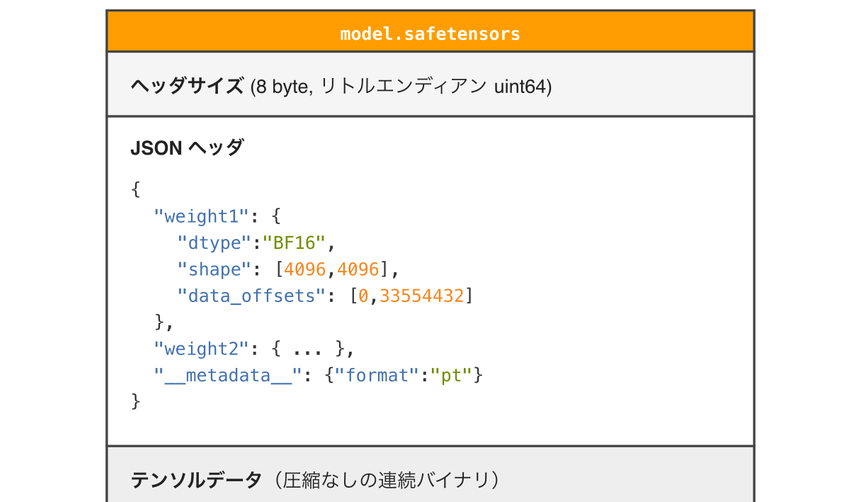Click the 0 start offset value
Viewport: 862px width, 502px height.
pos(364,296)
